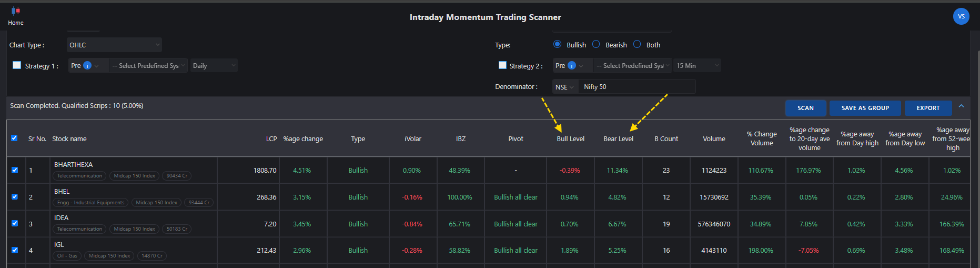Sort by Type column header
This screenshot has height=268, width=980.
coord(358,139)
